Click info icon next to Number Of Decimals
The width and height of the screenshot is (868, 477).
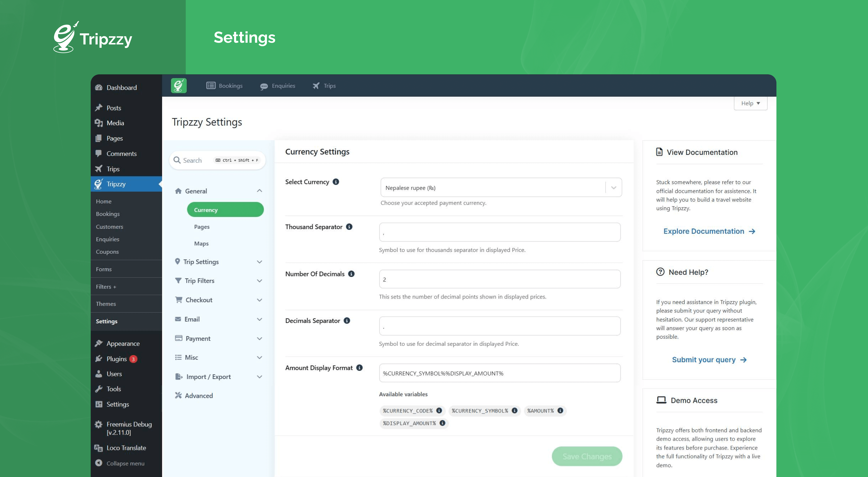click(352, 274)
